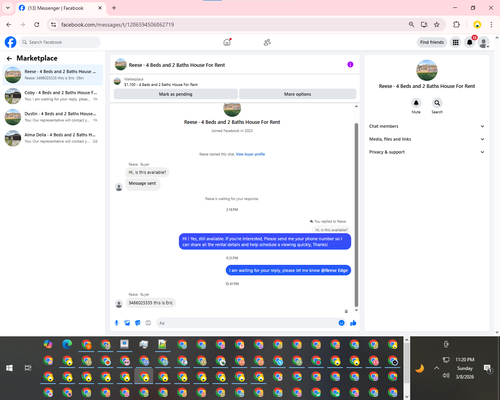500x400 pixels.
Task: Expand Media, files and links section
Action: (427, 139)
